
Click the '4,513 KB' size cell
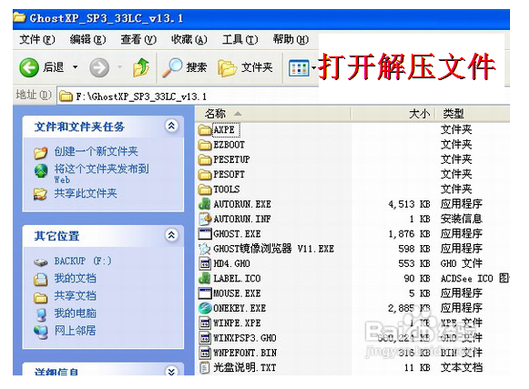(409, 204)
